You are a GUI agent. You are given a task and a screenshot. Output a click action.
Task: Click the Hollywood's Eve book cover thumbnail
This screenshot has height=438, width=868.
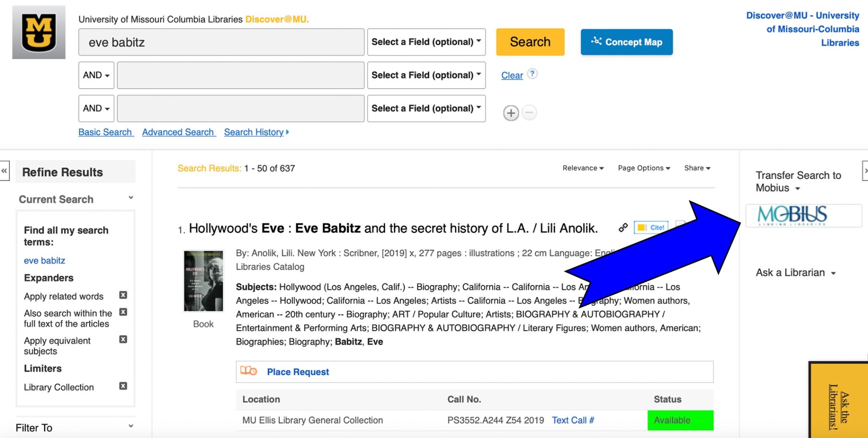click(x=203, y=281)
